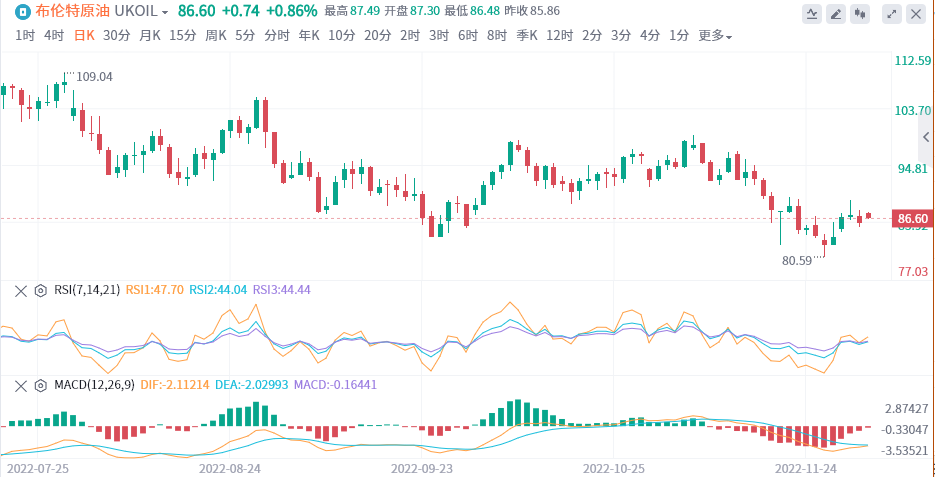Close the RSI indicator panel
Viewport: 935px width, 477px height.
pyautogui.click(x=21, y=291)
